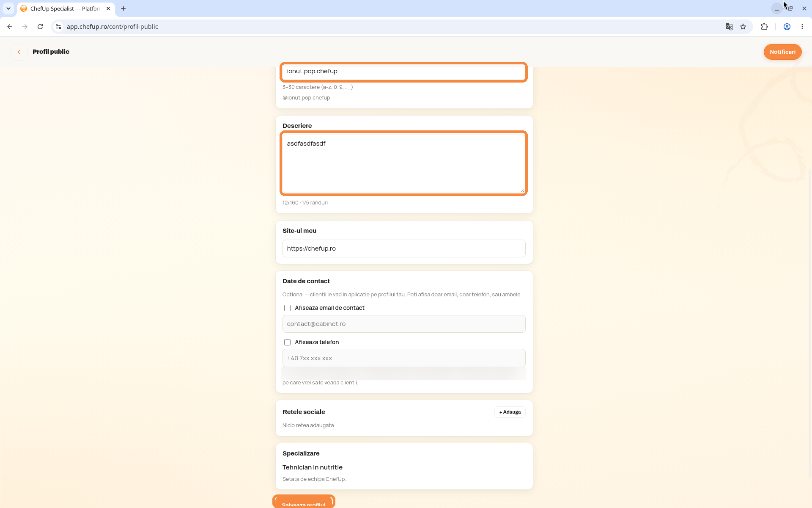This screenshot has height=508, width=812.
Task: Open the Chrome profile icon
Action: click(x=787, y=27)
